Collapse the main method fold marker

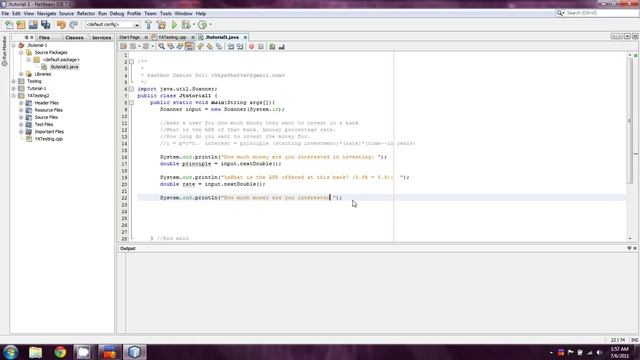click(131, 102)
